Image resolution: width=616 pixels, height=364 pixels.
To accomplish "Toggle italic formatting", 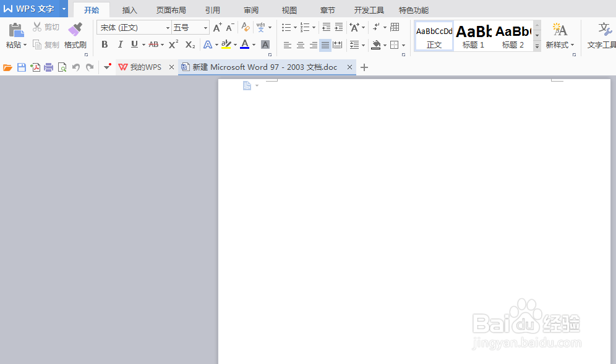I will pyautogui.click(x=120, y=44).
